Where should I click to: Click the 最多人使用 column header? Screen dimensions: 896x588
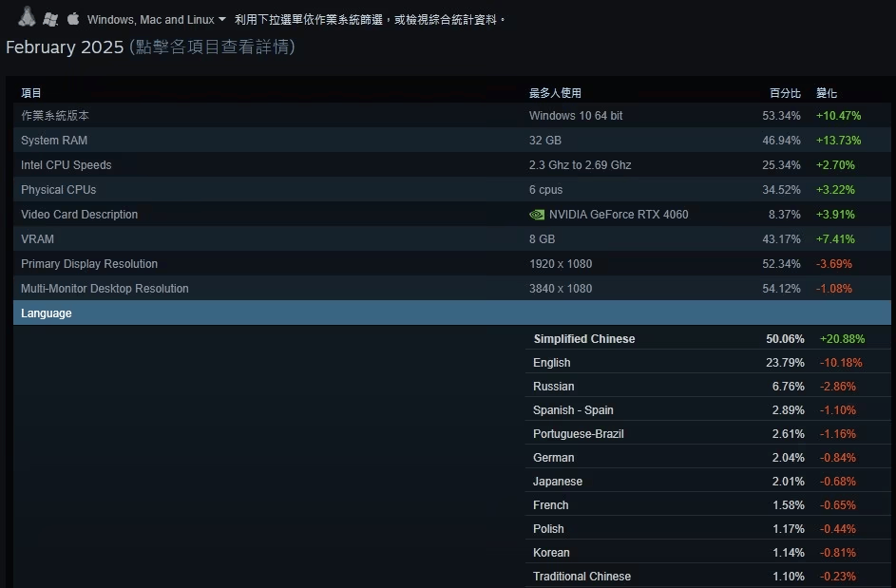point(555,93)
